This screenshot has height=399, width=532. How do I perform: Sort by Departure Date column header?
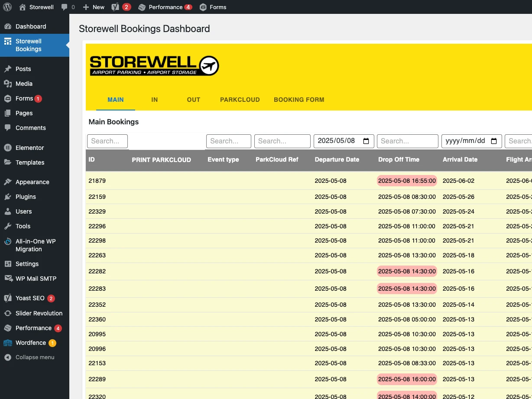pos(337,159)
